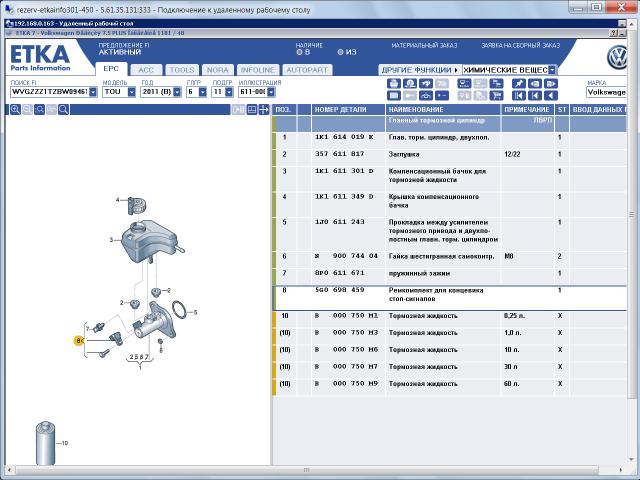Click the ETKA Parts Information logo

(40, 58)
